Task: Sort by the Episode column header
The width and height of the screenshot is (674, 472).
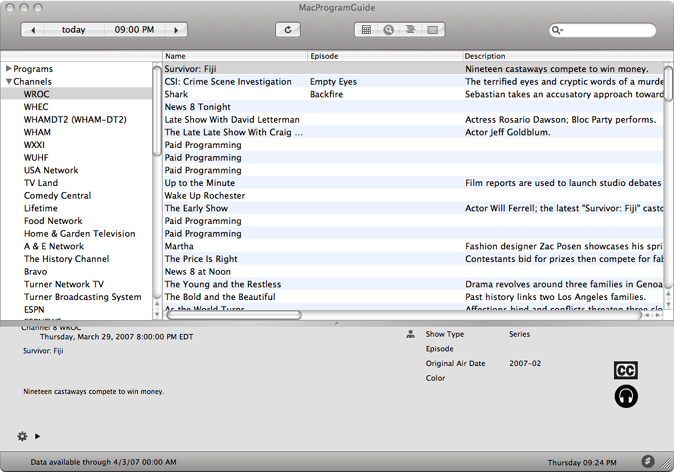Action: 385,56
